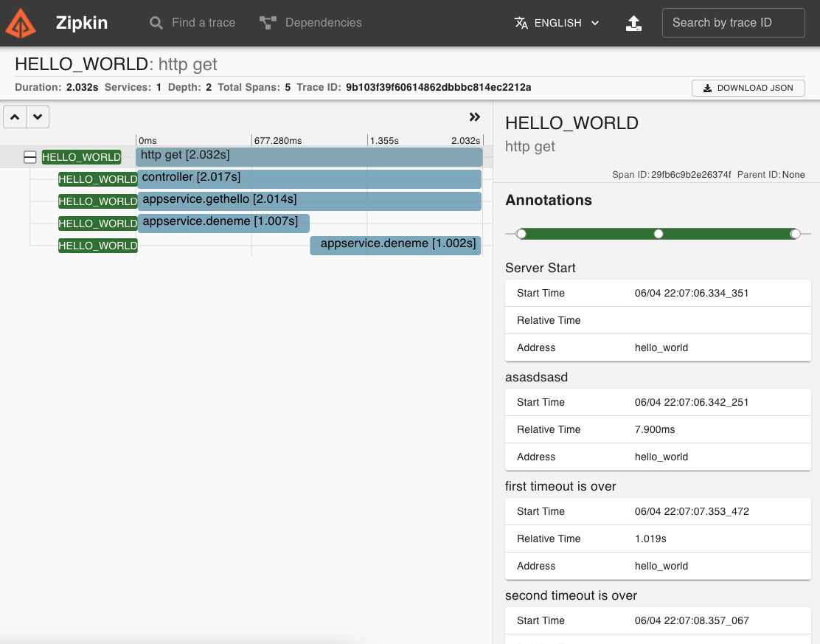
Task: Focus the Search by trace ID field
Action: click(733, 22)
